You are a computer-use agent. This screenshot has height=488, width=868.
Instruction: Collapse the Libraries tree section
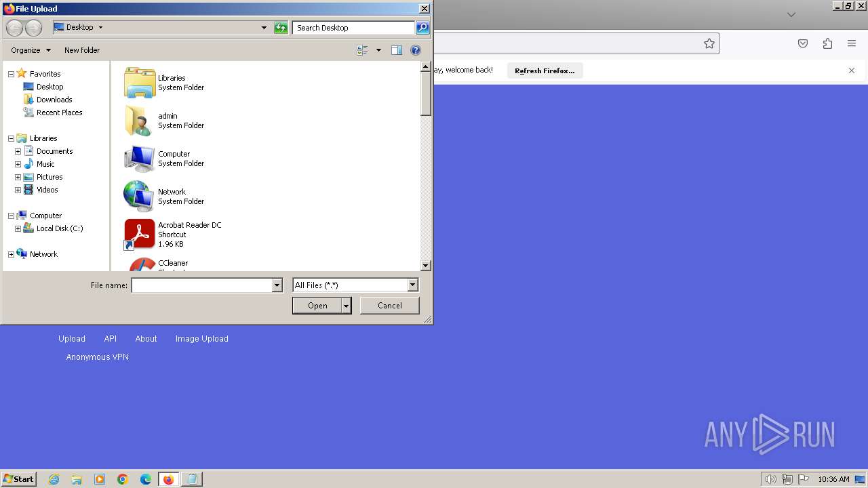point(11,138)
